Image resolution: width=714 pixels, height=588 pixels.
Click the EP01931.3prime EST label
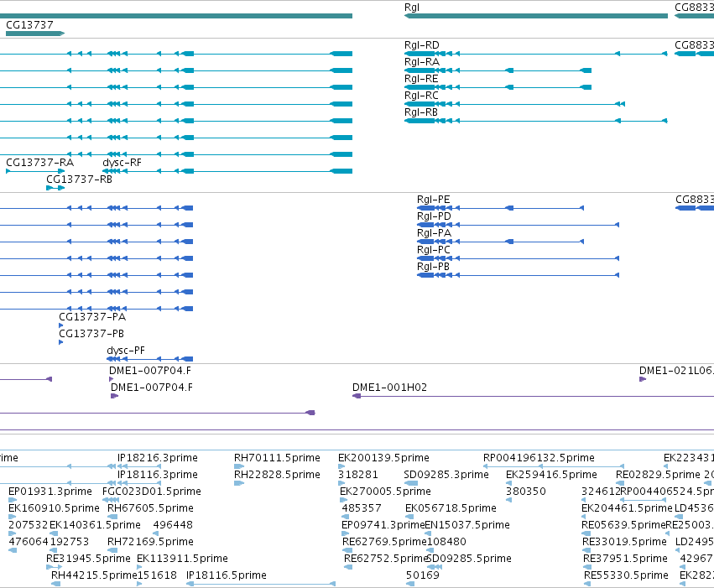50,492
